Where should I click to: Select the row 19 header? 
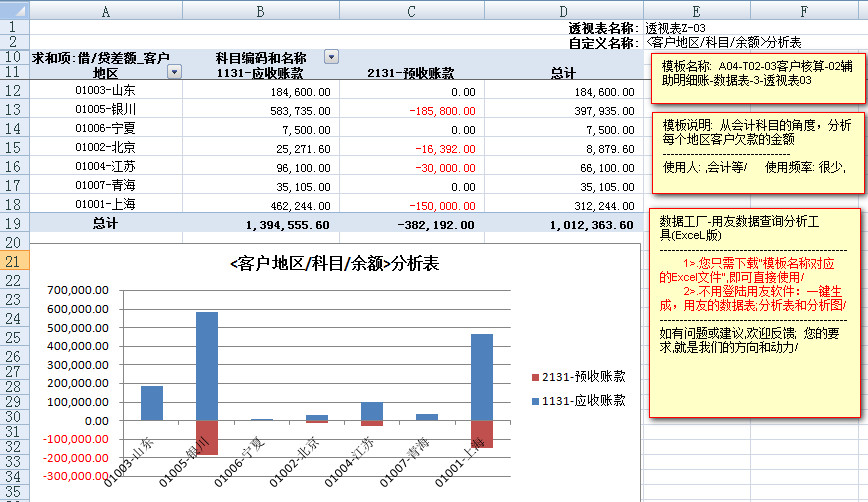click(15, 224)
